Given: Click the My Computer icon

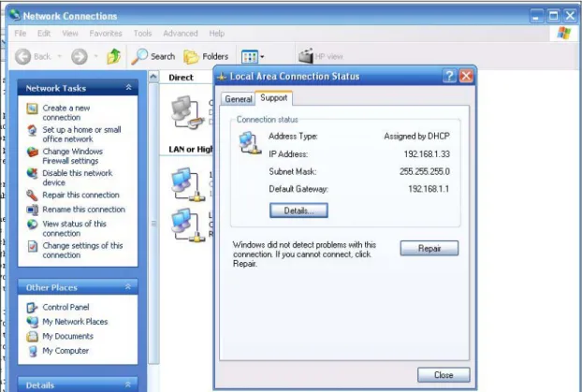Looking at the screenshot, I should (33, 351).
